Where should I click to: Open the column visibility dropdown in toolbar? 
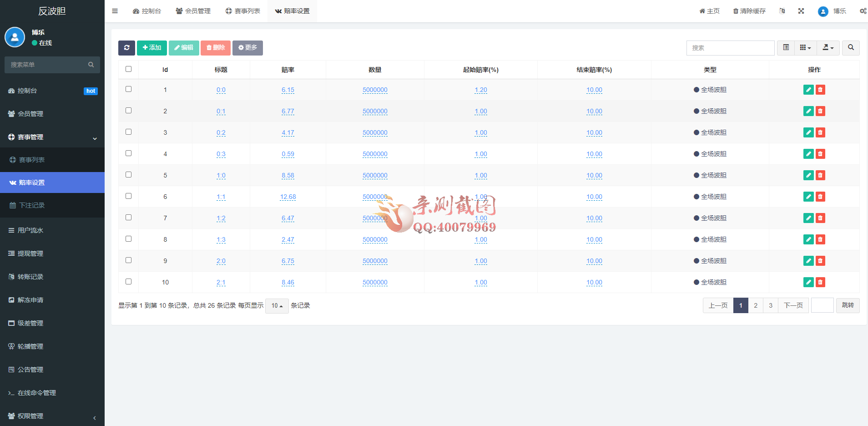coord(805,48)
